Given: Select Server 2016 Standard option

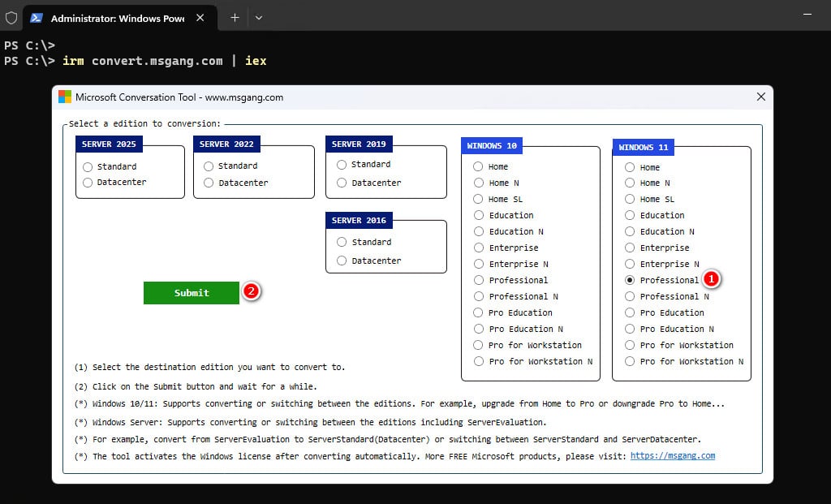Looking at the screenshot, I should pyautogui.click(x=364, y=242).
